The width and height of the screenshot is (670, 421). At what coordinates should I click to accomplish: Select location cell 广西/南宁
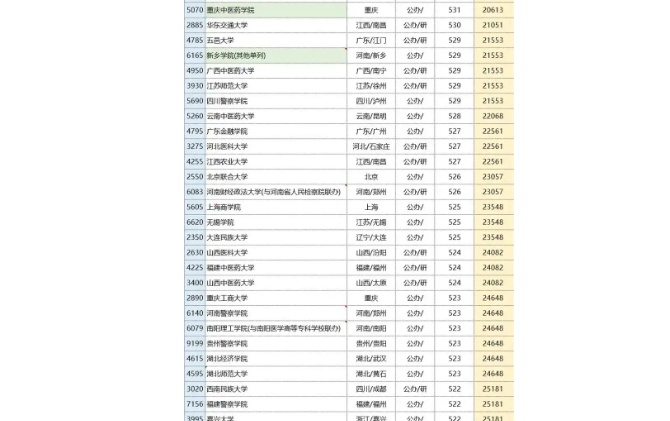371,71
